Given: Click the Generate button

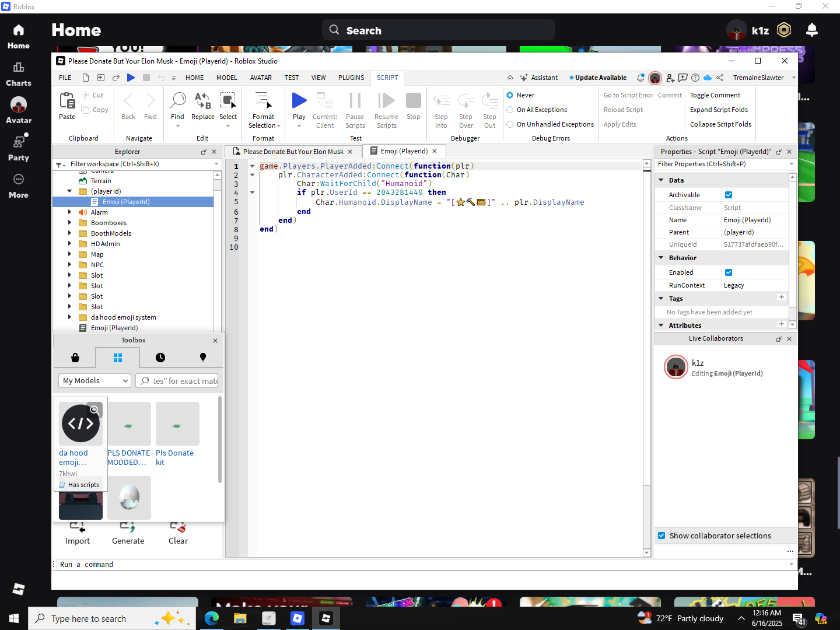Looking at the screenshot, I should 128,533.
